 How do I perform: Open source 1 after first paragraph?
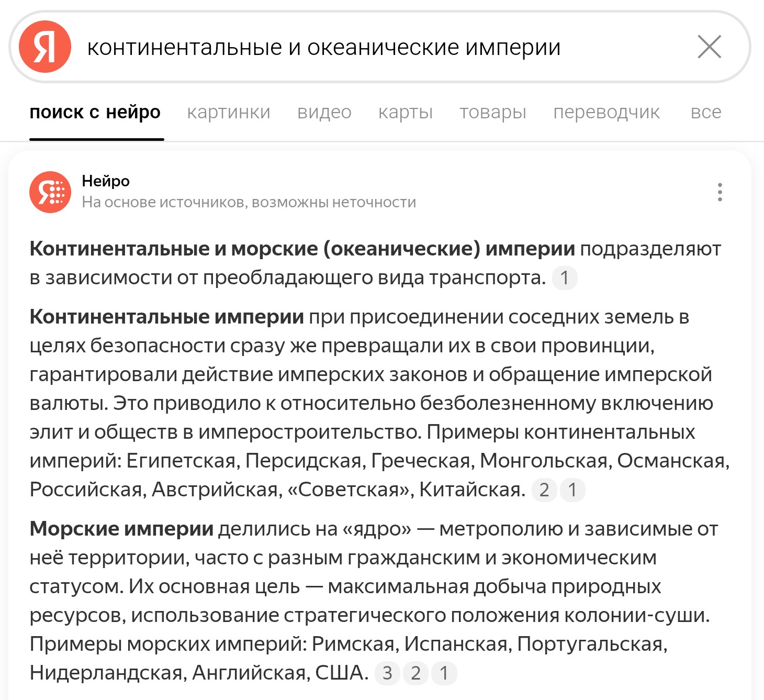(x=565, y=277)
